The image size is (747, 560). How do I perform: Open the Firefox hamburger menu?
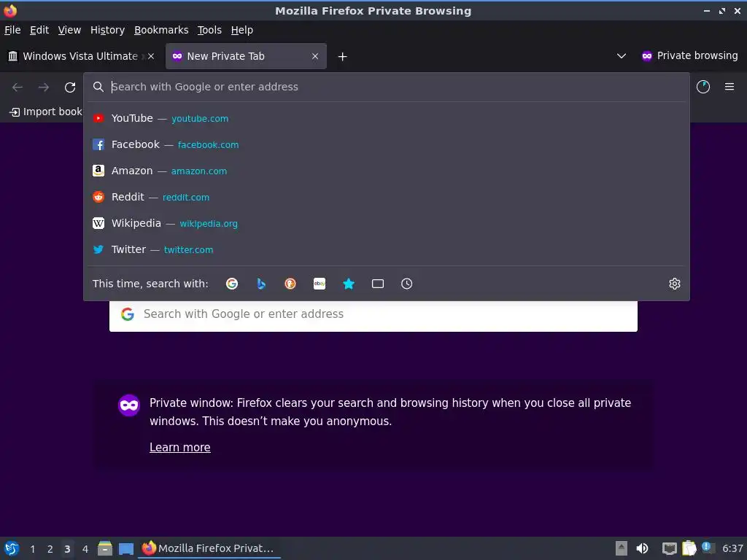pyautogui.click(x=729, y=87)
